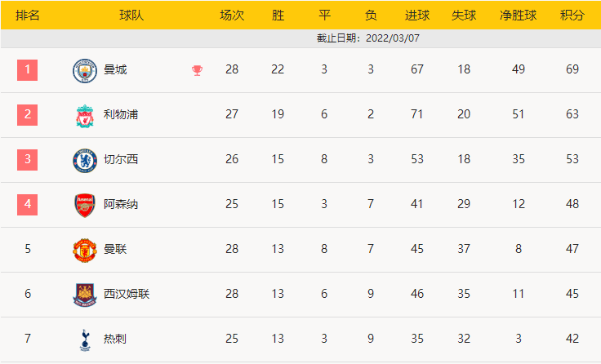Click the Manchester United club crest
Screen dimensions: 601x364
[x=85, y=251]
